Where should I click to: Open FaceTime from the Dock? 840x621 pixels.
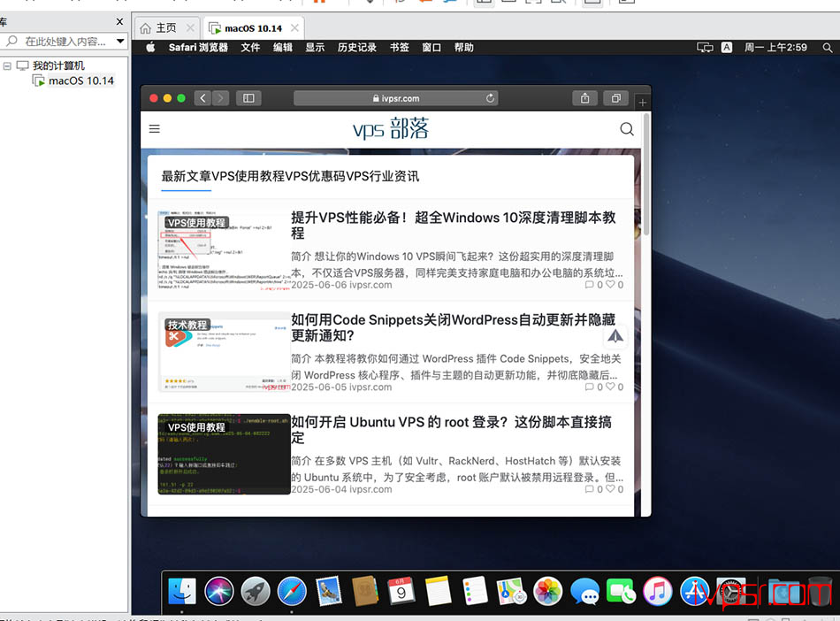tap(621, 592)
